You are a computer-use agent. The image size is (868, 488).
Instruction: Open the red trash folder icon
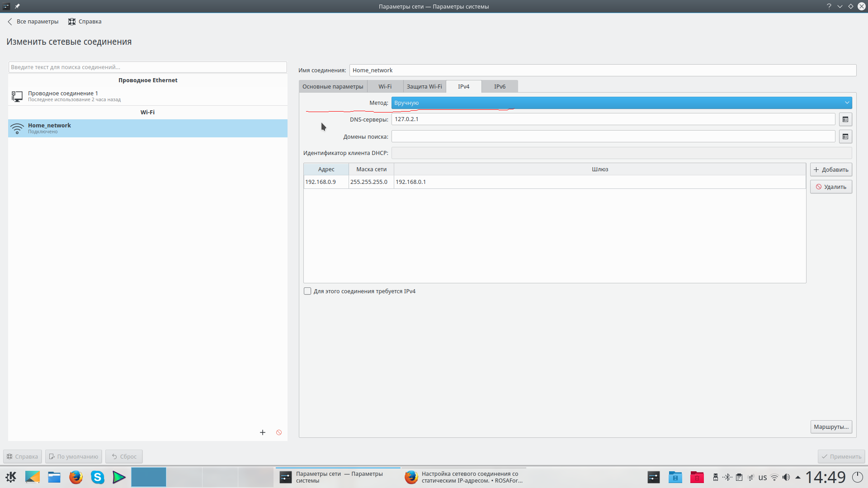(697, 477)
